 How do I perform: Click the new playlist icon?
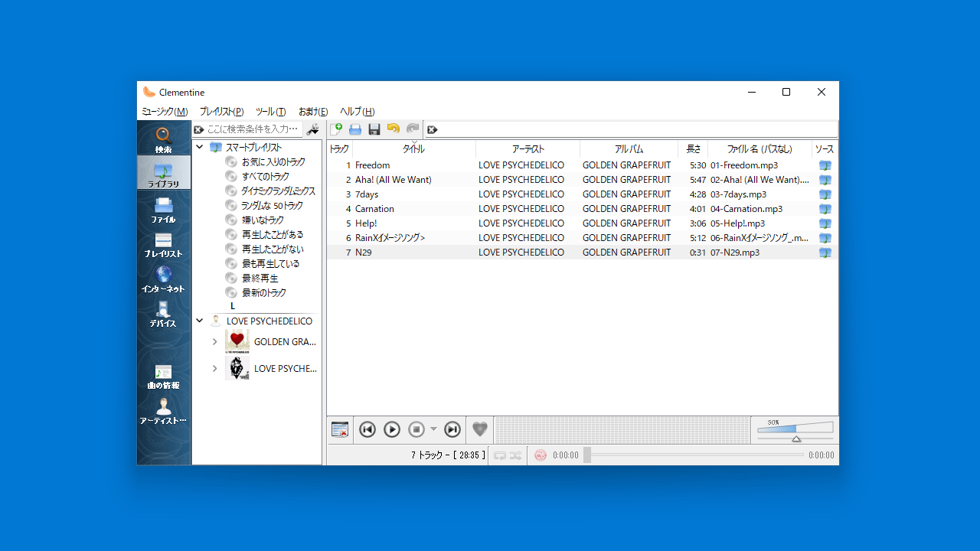336,129
